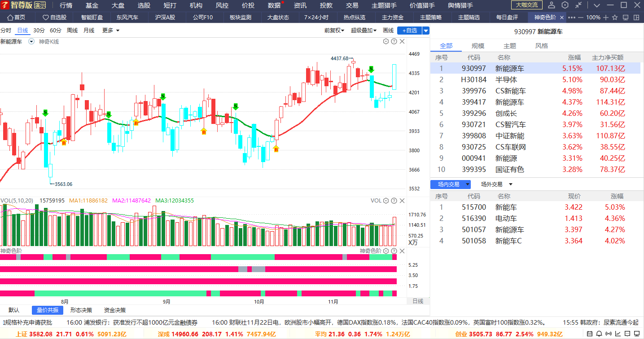This screenshot has width=644, height=339.
Task: Switch chart period to 30分
Action: click(x=39, y=31)
